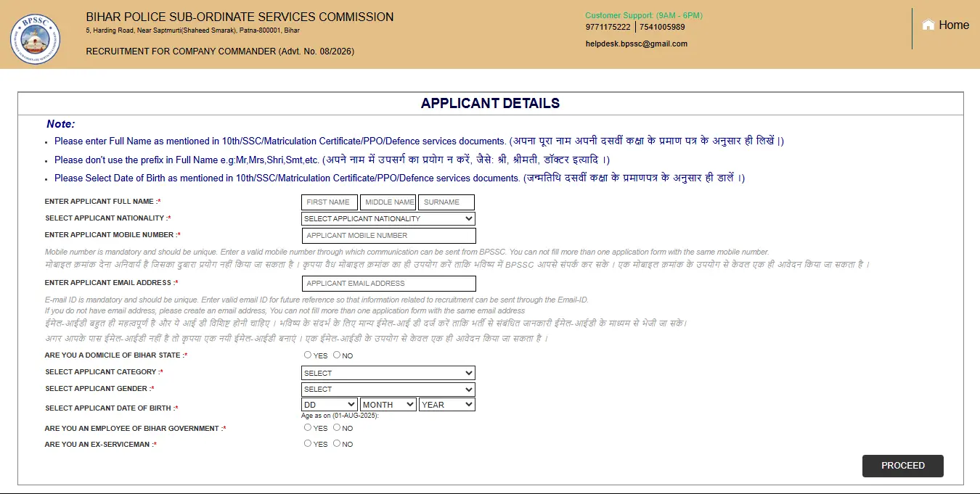980x494 pixels.
Task: Select YES for Bihar Government employee
Action: tap(308, 427)
